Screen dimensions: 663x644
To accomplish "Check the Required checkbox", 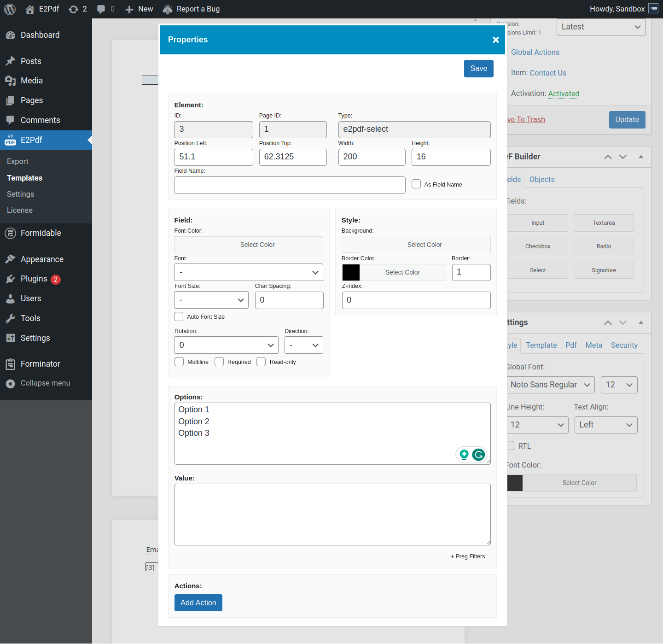I will point(219,362).
